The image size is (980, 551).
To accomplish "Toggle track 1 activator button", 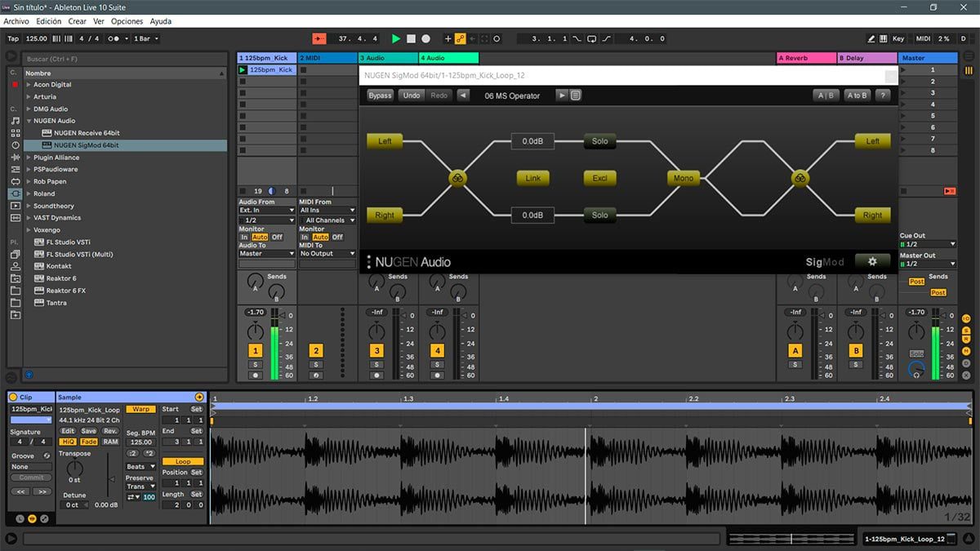I will [256, 350].
